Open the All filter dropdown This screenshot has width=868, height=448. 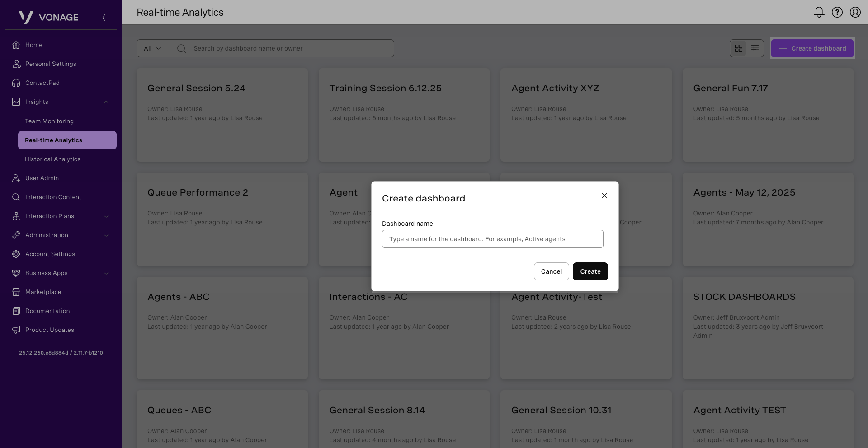(152, 48)
